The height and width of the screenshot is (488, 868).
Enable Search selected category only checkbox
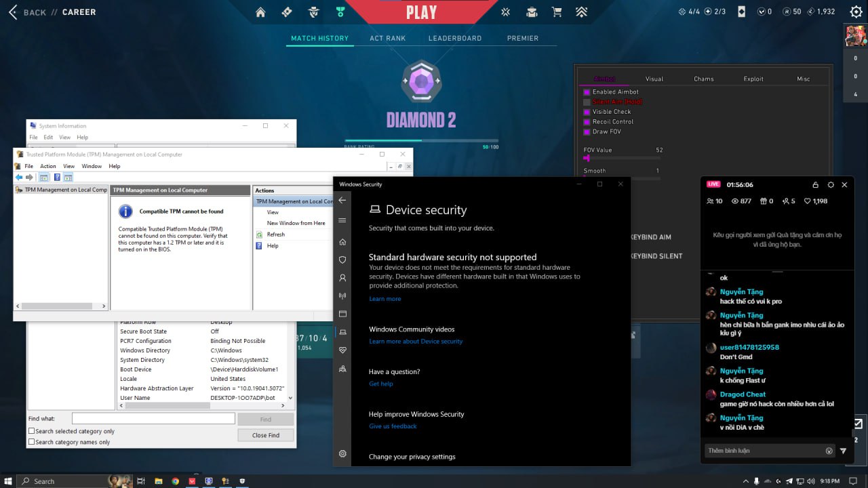click(x=31, y=431)
